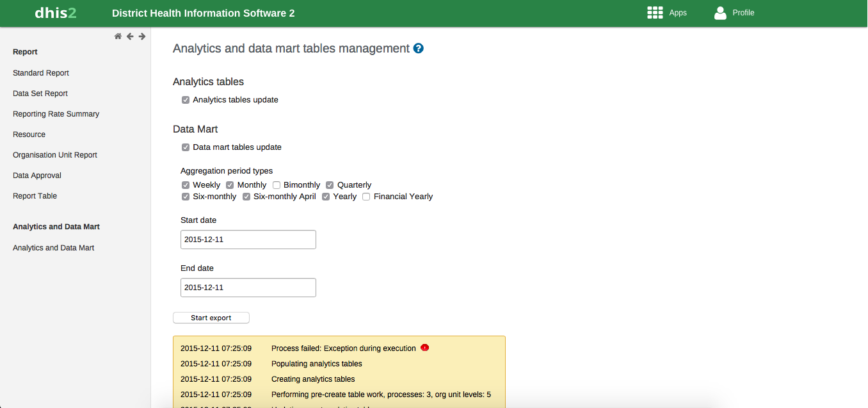Disable the Quarterly period type checkbox

pos(330,185)
